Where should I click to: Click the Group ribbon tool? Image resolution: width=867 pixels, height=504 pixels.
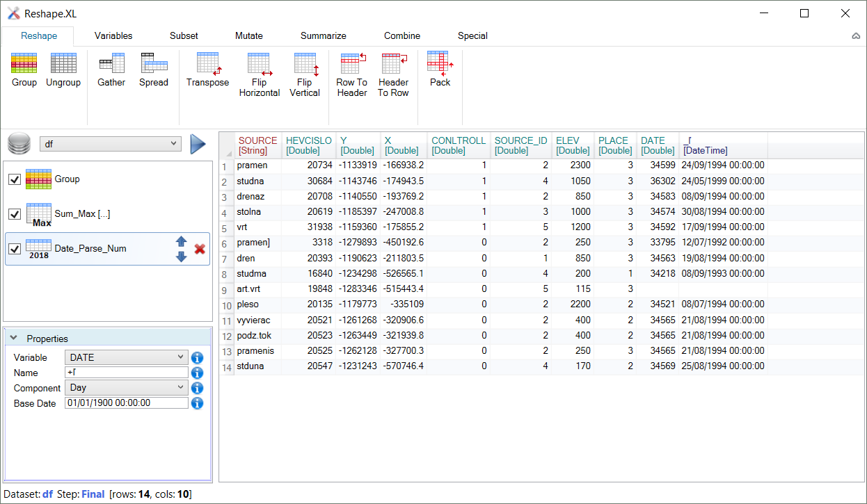coord(24,70)
